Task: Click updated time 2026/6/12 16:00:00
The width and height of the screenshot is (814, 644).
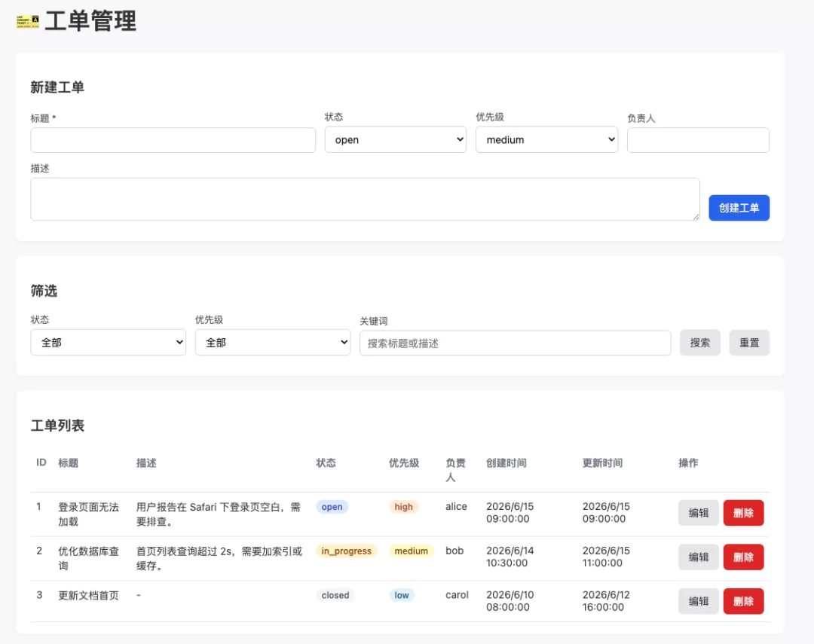Action: pyautogui.click(x=606, y=601)
